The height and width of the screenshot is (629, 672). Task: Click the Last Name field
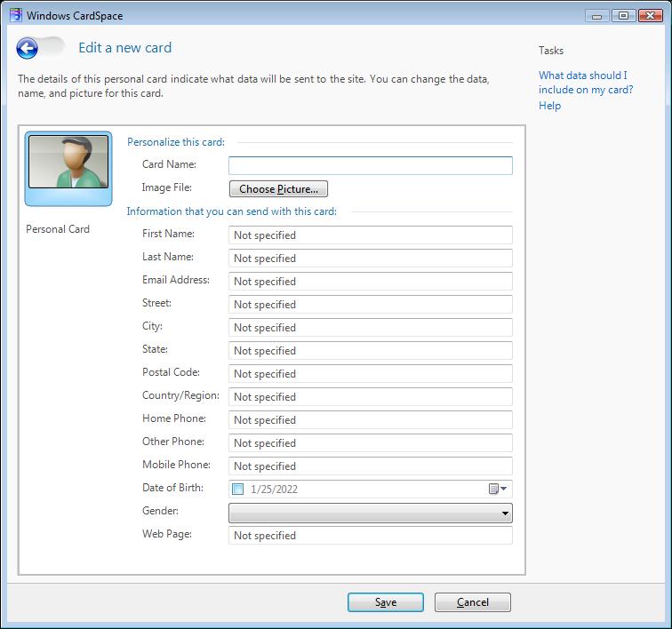(x=371, y=259)
